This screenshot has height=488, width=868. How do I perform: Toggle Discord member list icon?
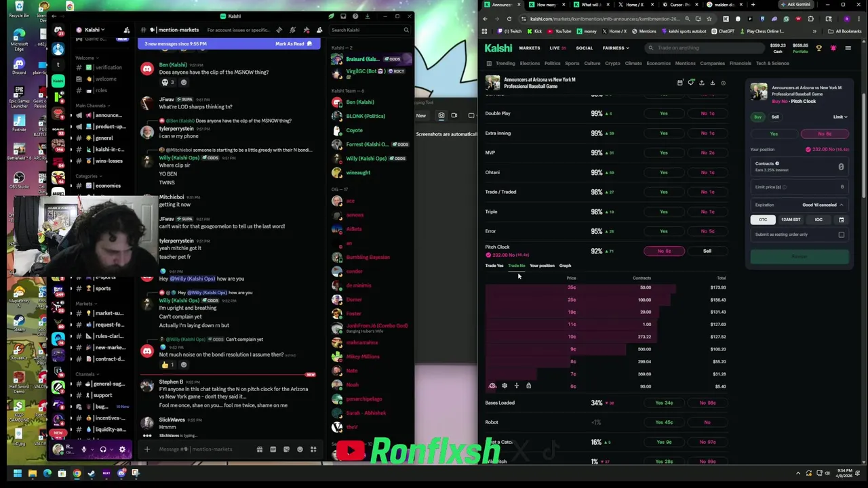click(x=319, y=30)
